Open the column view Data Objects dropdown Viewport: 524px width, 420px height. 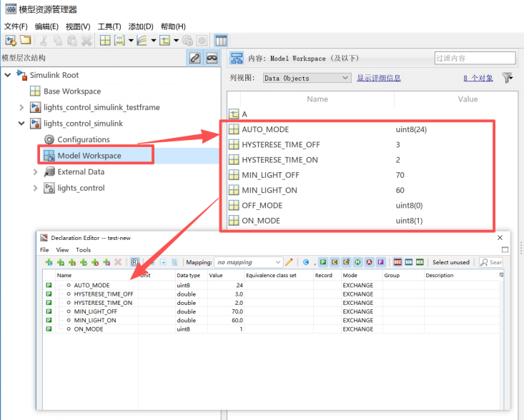(307, 78)
